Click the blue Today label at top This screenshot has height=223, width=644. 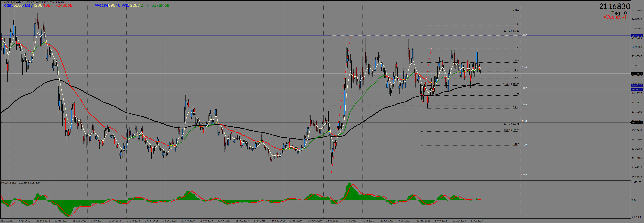point(8,5)
